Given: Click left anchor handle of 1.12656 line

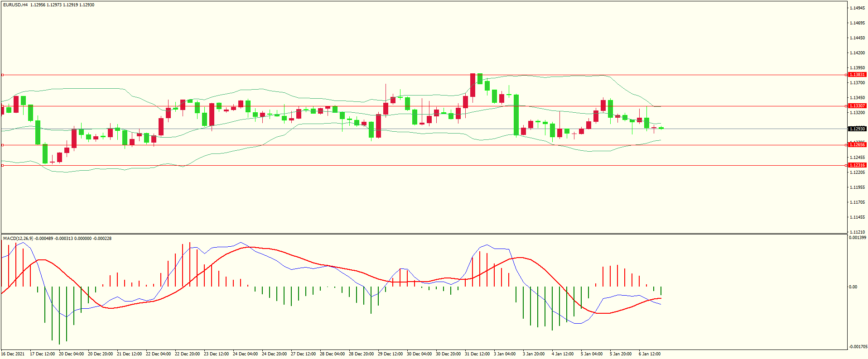Looking at the screenshot, I should [x=2, y=145].
